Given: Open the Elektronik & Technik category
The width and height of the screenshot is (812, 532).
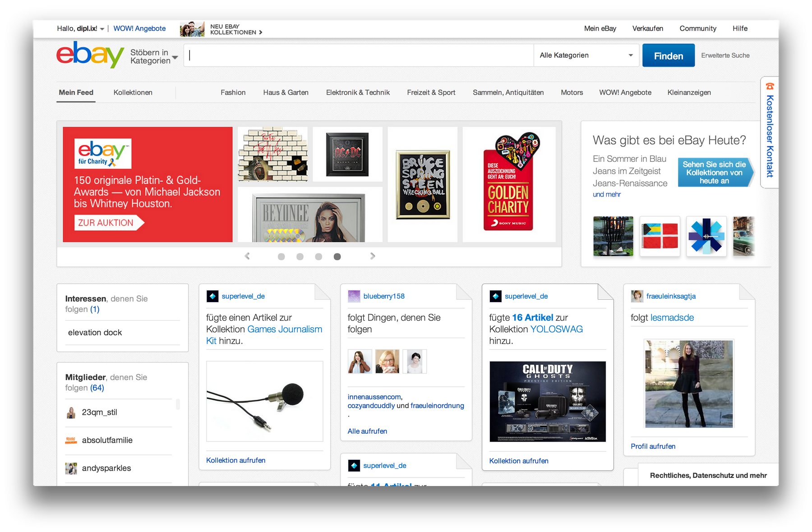Looking at the screenshot, I should pyautogui.click(x=358, y=92).
